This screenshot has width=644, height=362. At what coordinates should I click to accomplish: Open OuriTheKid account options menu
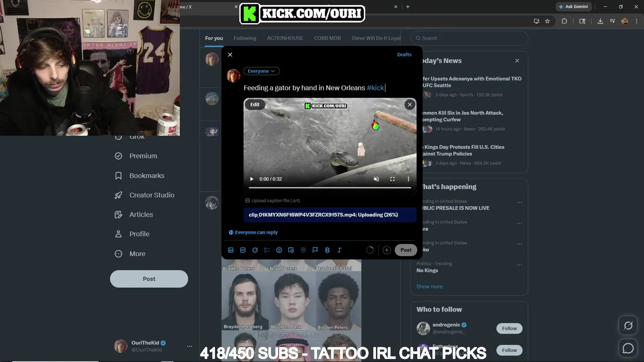[190, 346]
